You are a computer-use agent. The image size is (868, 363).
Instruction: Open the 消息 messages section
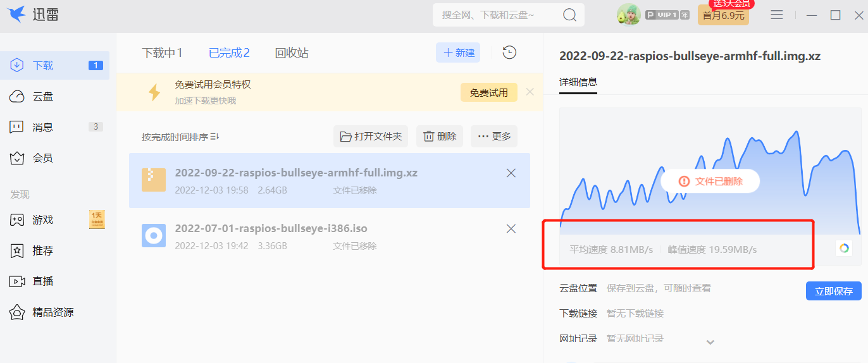(55, 127)
